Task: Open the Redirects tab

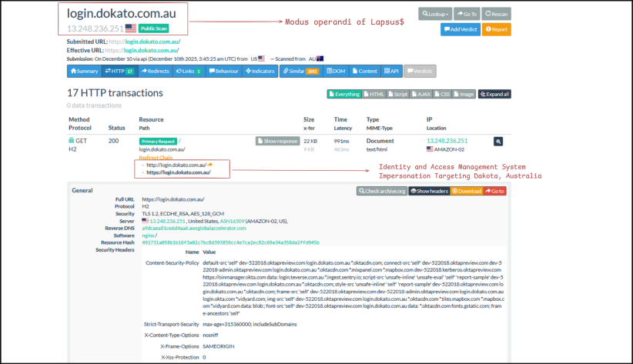Action: [156, 71]
